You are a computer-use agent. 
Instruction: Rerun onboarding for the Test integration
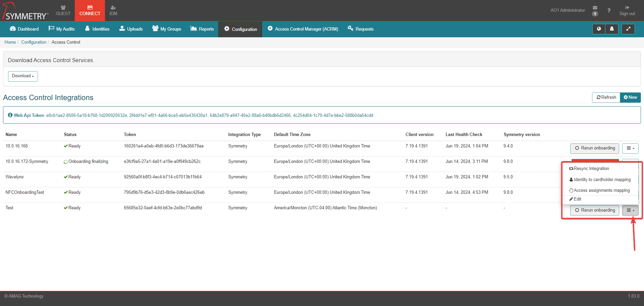click(x=595, y=210)
